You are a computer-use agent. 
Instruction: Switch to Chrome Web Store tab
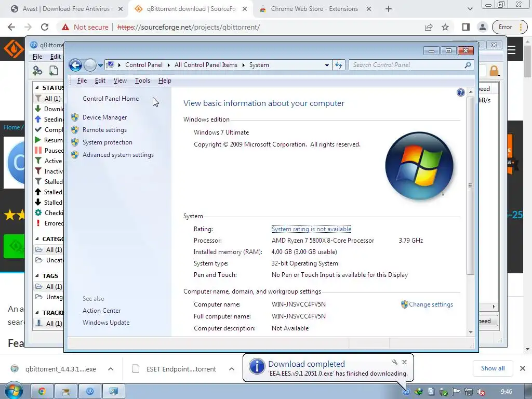click(314, 9)
